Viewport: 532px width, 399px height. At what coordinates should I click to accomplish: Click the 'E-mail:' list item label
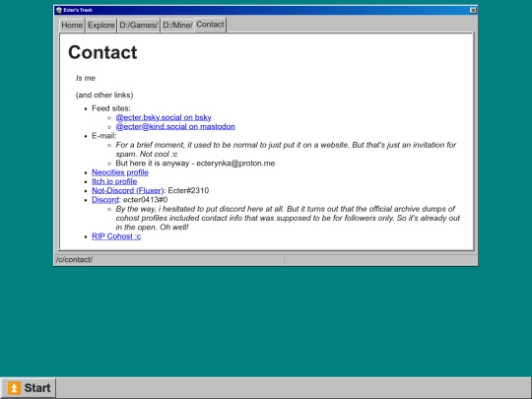coord(103,136)
